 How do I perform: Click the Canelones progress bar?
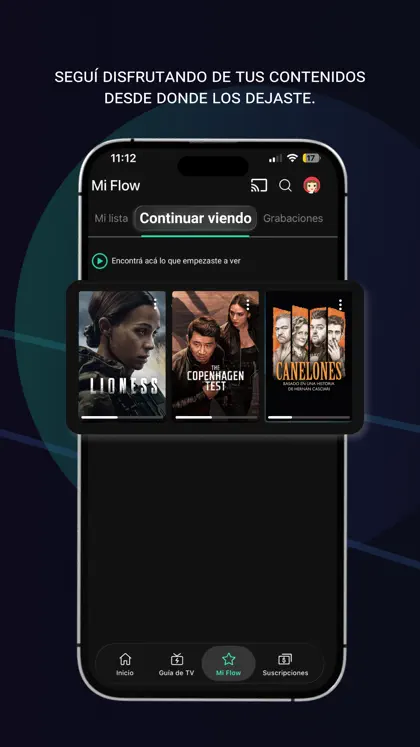click(x=309, y=417)
